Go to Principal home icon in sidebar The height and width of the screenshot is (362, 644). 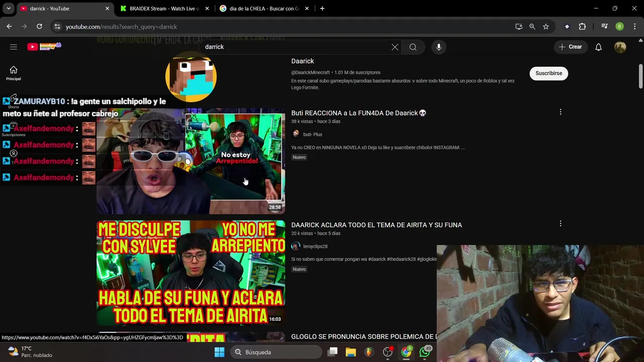[x=14, y=73]
